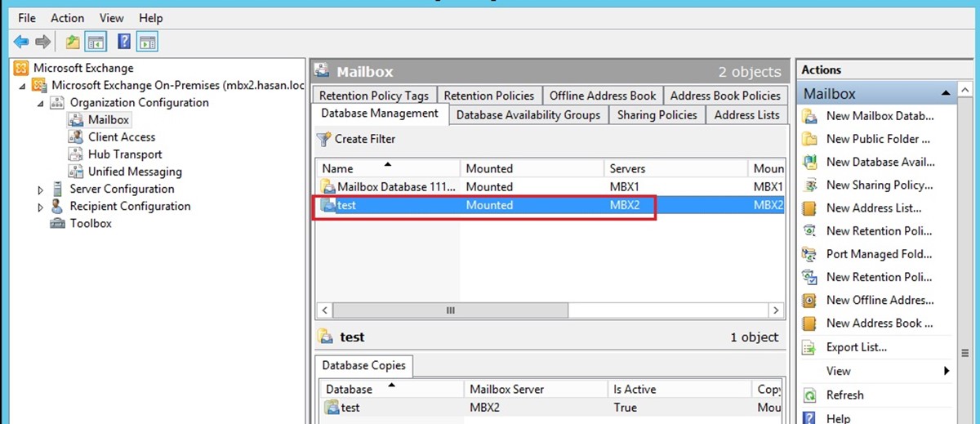Viewport: 980px width, 424px height.
Task: Click the Up one level folder icon
Action: point(73,42)
